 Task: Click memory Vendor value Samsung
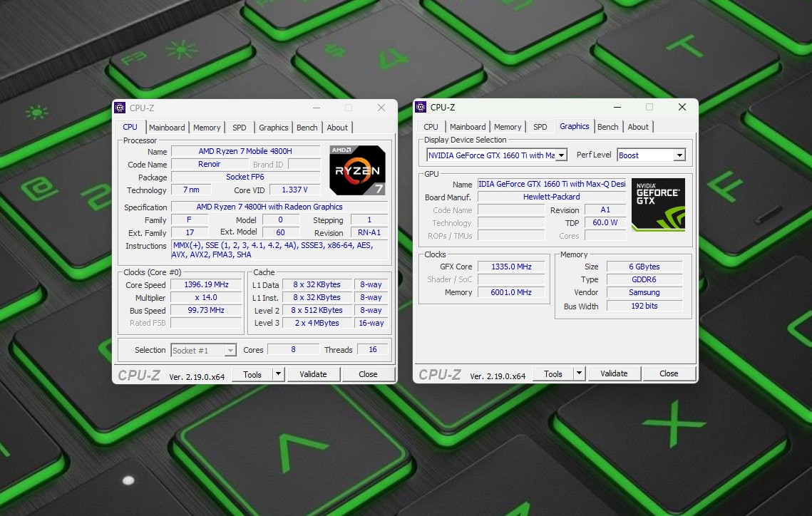[644, 292]
